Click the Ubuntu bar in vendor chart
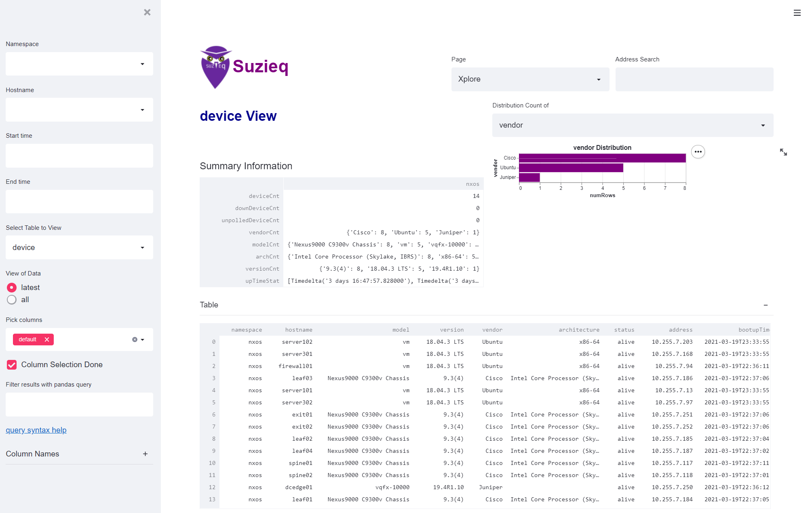The height and width of the screenshot is (513, 812). click(x=571, y=168)
